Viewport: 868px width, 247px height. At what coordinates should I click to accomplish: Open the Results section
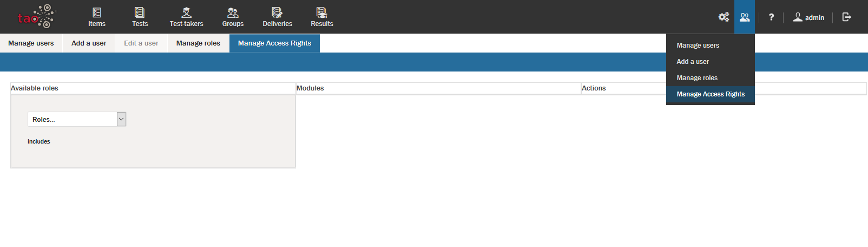point(321,17)
